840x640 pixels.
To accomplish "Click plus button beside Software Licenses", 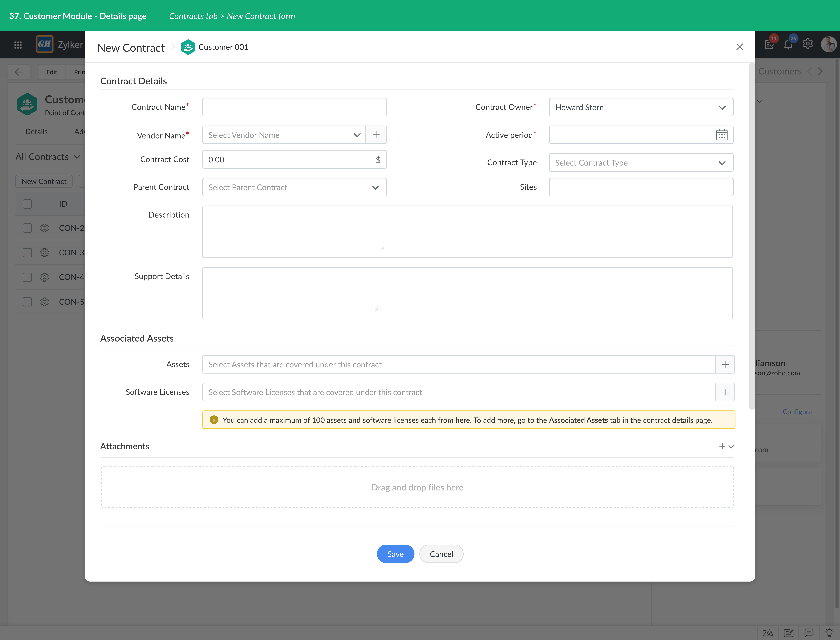I will pos(725,392).
